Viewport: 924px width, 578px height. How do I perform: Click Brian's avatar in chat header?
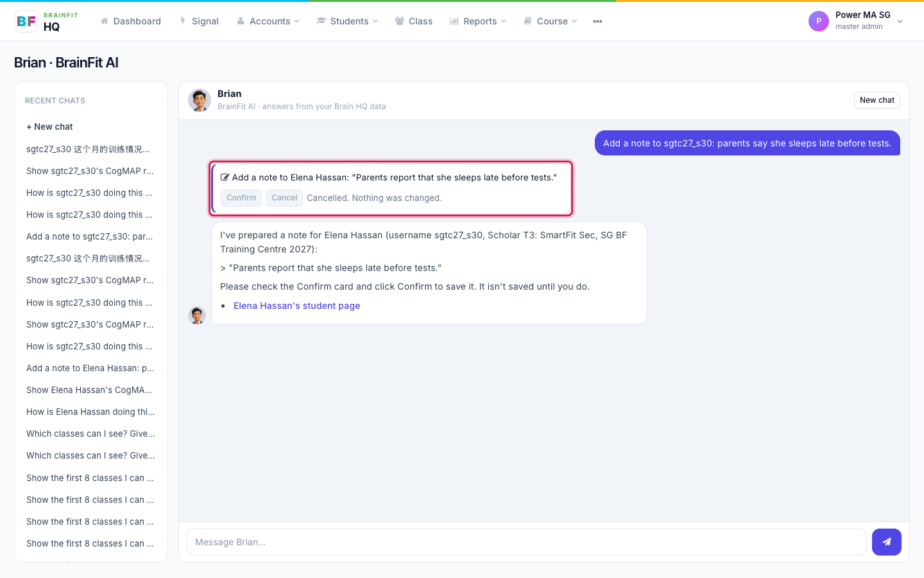[200, 100]
